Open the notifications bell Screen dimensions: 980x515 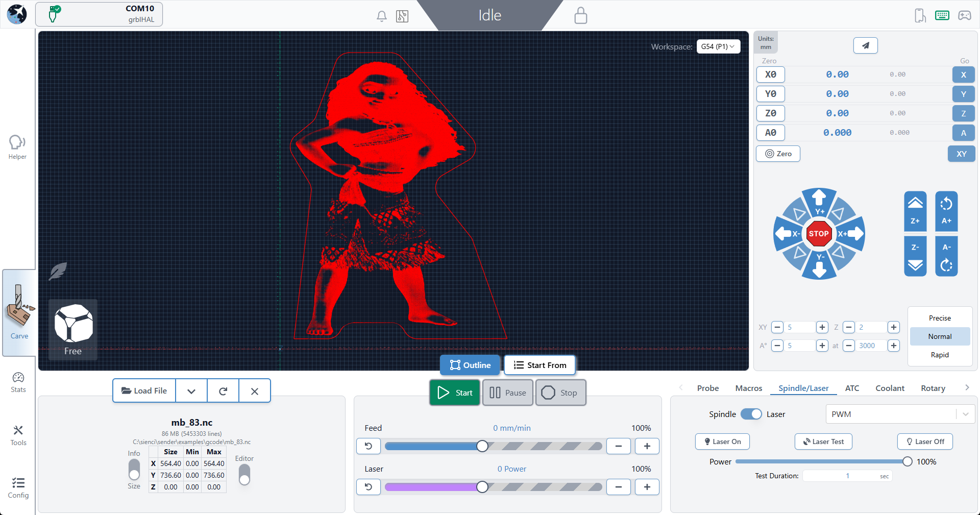[x=381, y=16]
